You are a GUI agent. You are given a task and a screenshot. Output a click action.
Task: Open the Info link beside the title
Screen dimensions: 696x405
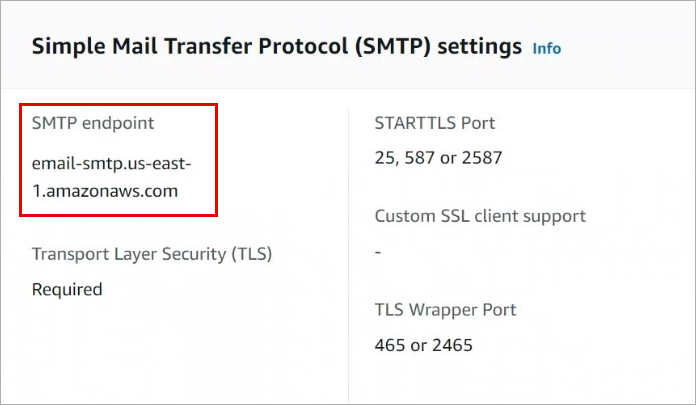(546, 47)
